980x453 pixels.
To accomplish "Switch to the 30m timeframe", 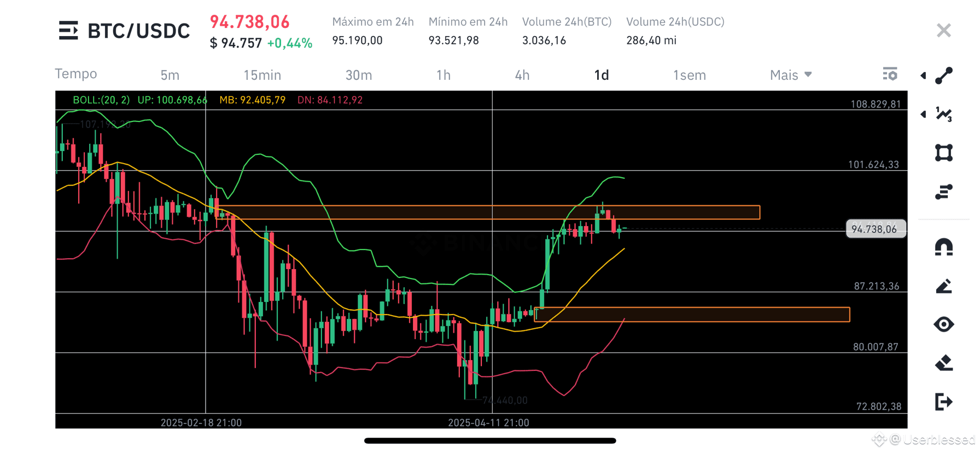I will pyautogui.click(x=359, y=75).
